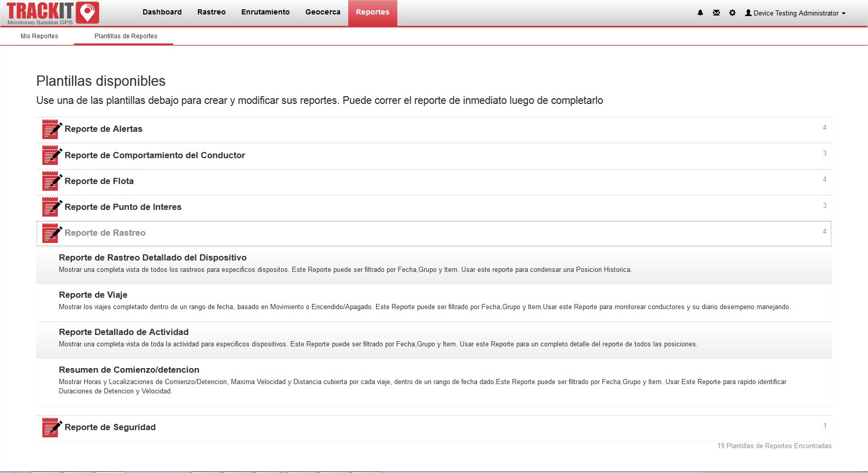
Task: Click the Reporte de Punto de Interes icon
Action: click(x=52, y=207)
